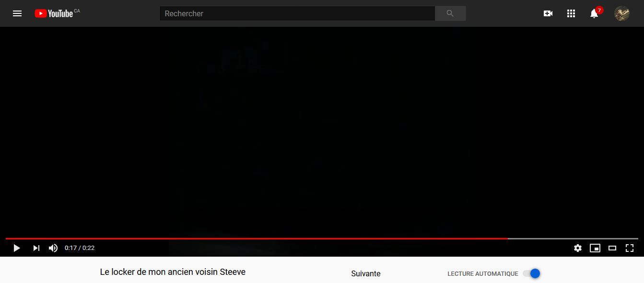
Task: Enter full screen mode
Action: (x=630, y=248)
